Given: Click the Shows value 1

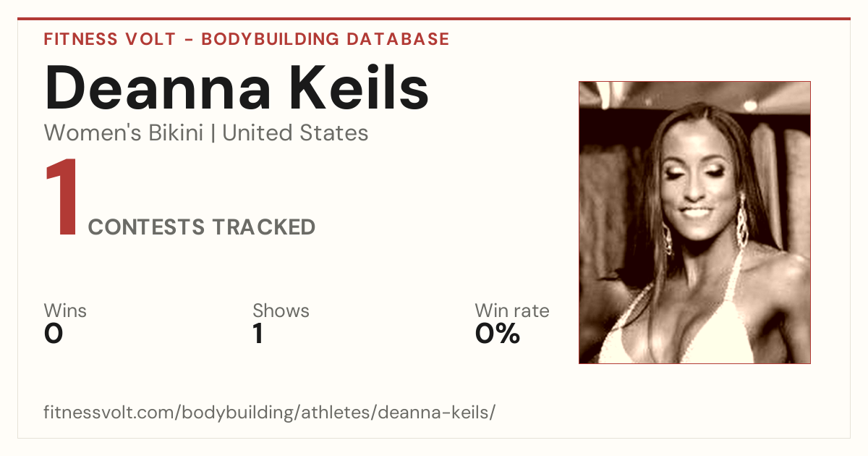Looking at the screenshot, I should 258,334.
